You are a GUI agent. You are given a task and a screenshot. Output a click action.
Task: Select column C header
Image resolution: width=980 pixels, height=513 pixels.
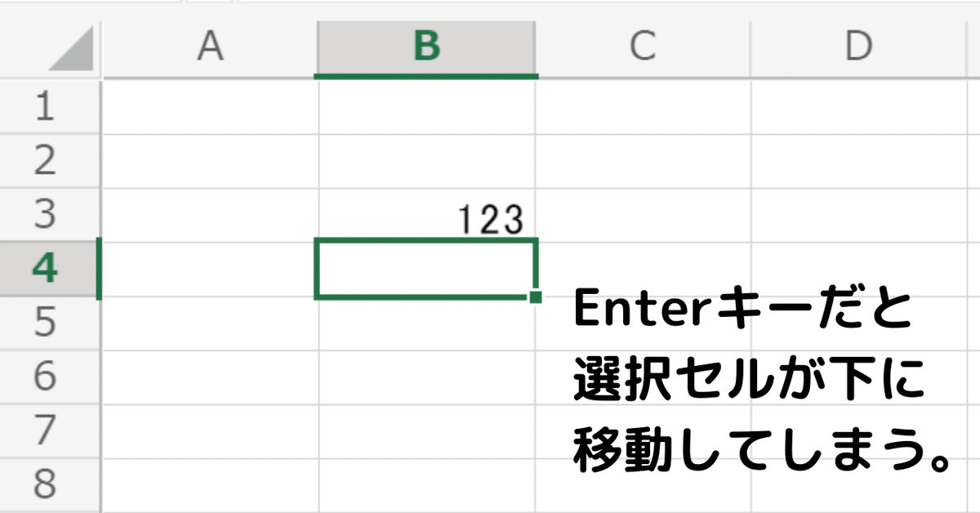click(643, 47)
